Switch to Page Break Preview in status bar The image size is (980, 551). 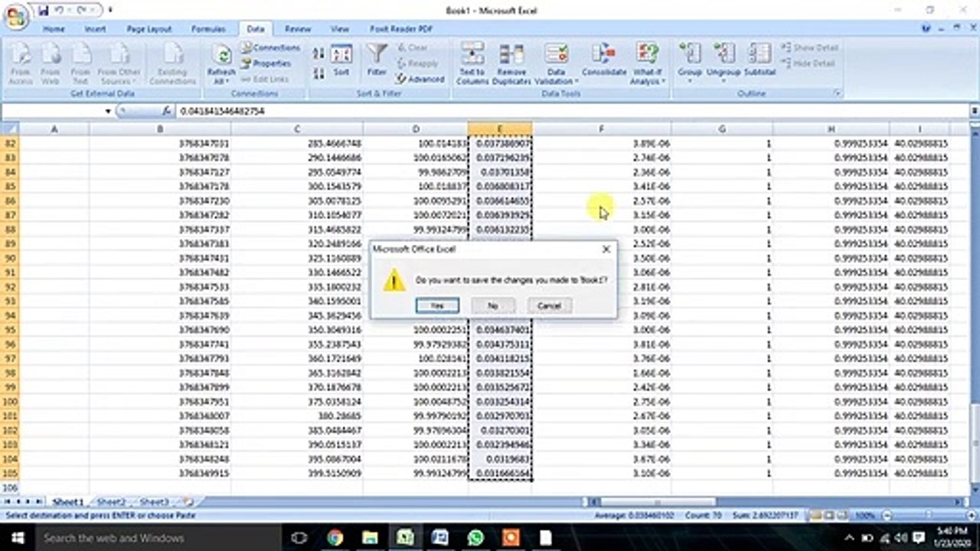pyautogui.click(x=842, y=515)
